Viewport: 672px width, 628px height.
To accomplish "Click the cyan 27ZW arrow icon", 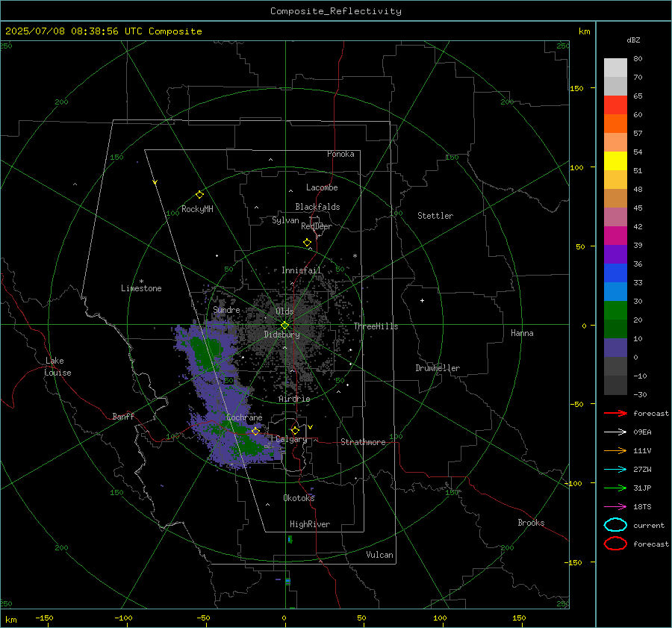I will coord(615,470).
